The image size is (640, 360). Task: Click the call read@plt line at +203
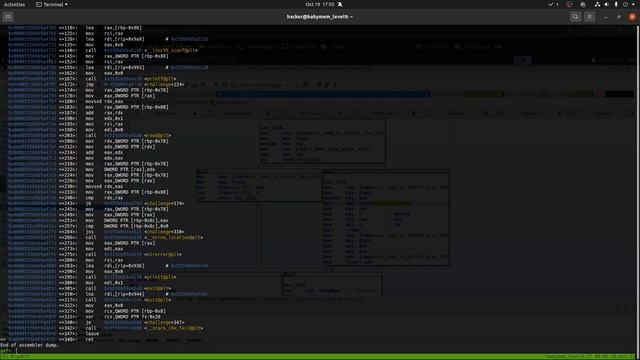tap(89, 136)
